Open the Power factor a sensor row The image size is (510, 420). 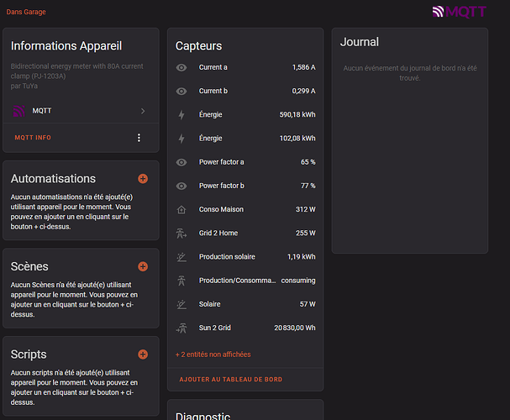[x=245, y=162]
